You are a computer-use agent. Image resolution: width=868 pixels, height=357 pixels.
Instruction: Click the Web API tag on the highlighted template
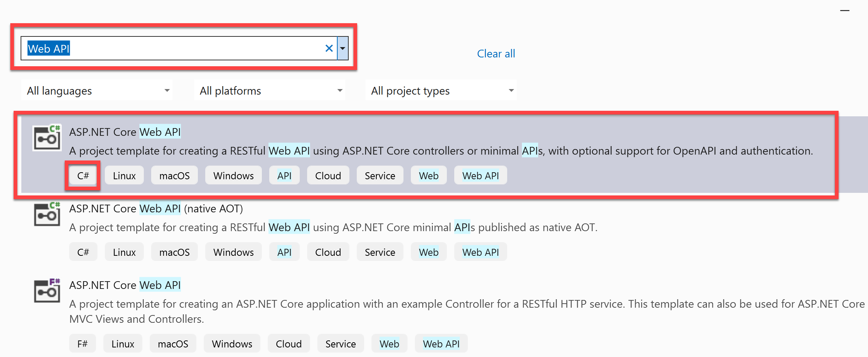click(480, 175)
